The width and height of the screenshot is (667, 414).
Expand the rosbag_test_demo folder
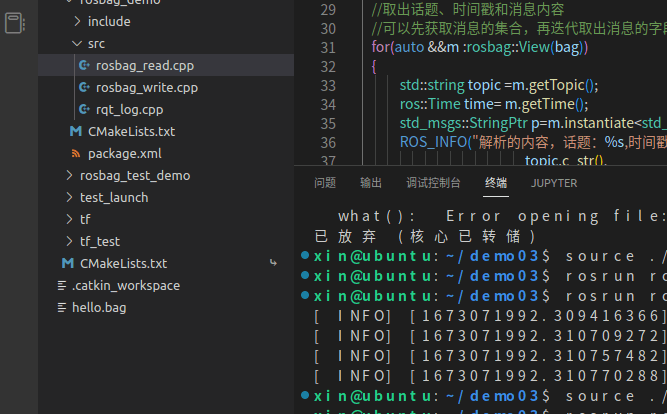(x=69, y=175)
